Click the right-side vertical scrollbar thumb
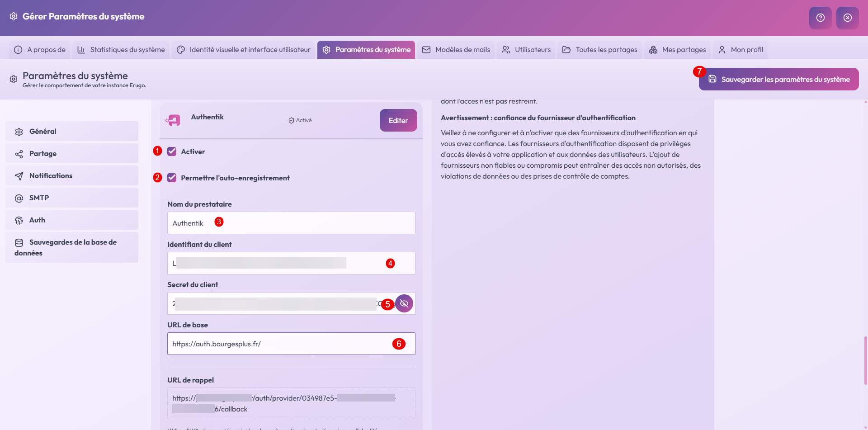This screenshot has height=430, width=868. click(x=865, y=360)
